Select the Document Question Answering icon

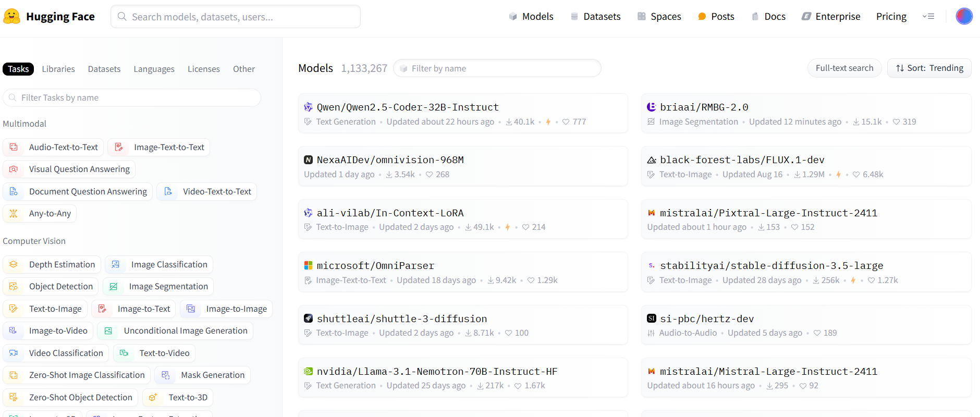pos(14,192)
